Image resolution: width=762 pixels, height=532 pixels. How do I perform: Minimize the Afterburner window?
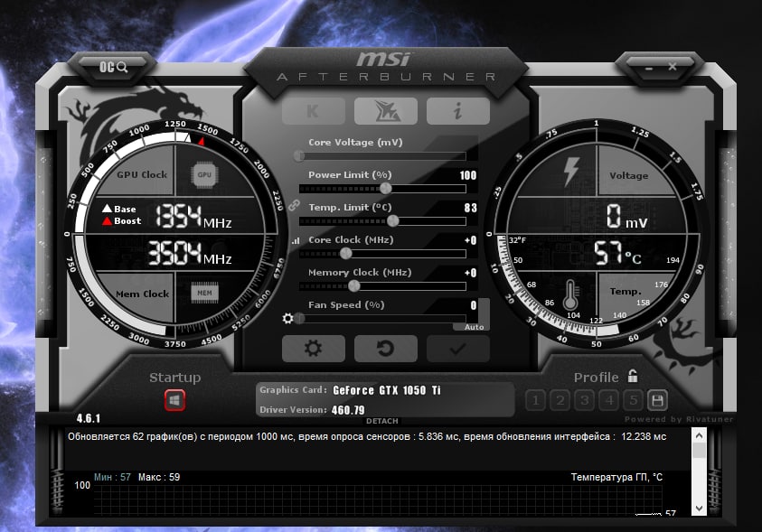coord(649,69)
